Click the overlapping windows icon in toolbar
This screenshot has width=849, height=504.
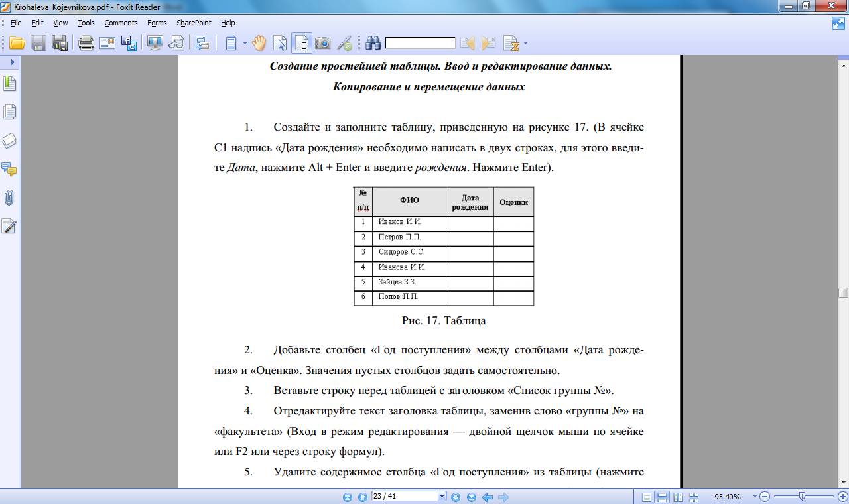click(x=203, y=44)
